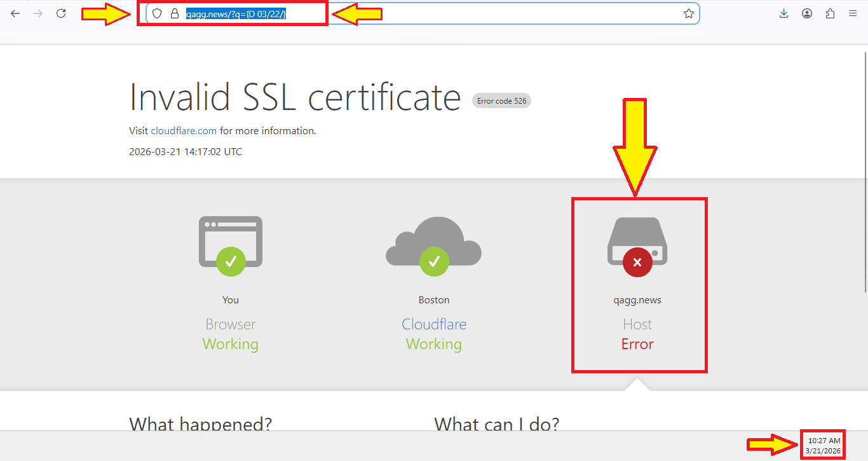
Task: Open the account profile icon
Action: [807, 13]
